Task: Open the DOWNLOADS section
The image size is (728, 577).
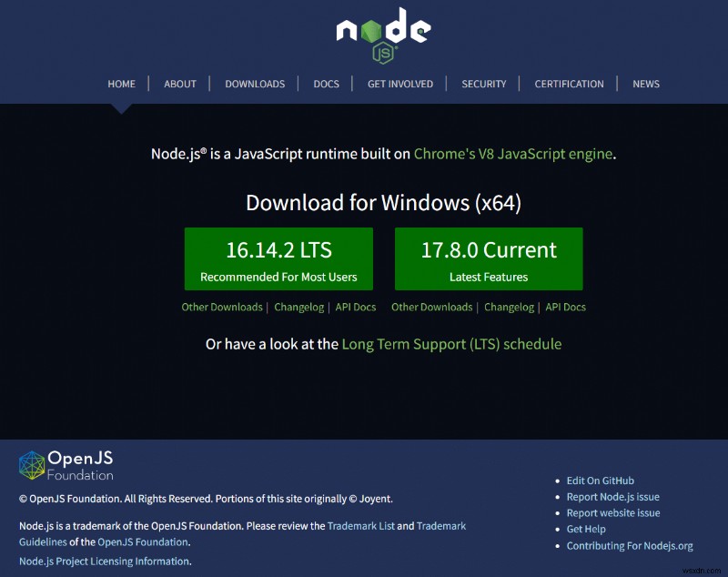Action: click(x=255, y=84)
